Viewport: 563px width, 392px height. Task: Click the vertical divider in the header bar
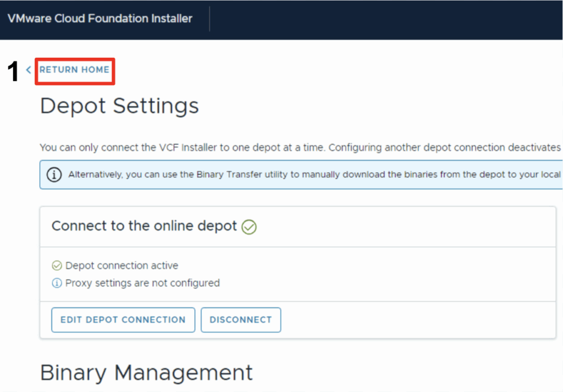[209, 19]
